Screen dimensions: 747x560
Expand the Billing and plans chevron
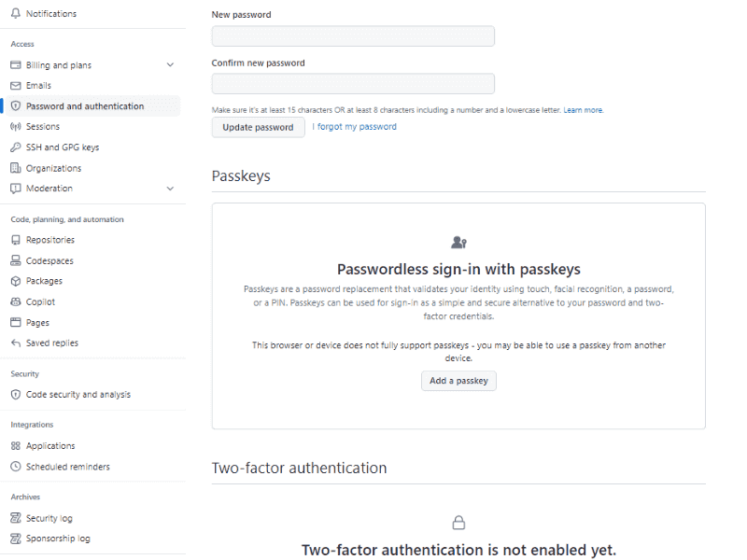point(170,65)
